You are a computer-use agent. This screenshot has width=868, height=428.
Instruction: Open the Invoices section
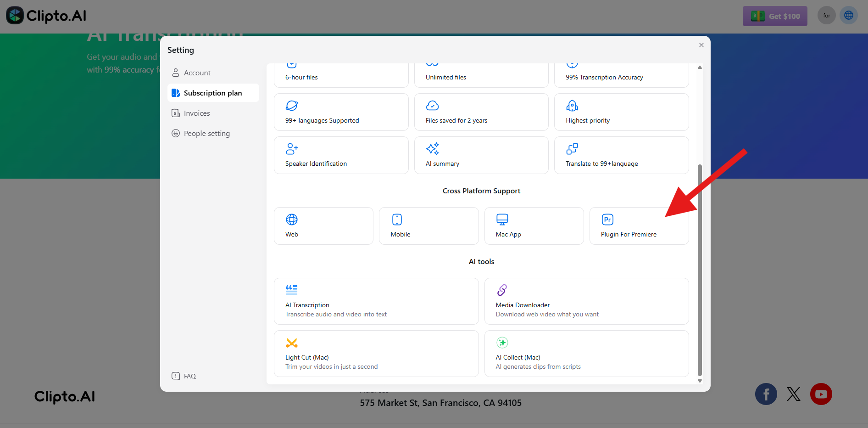213,113
